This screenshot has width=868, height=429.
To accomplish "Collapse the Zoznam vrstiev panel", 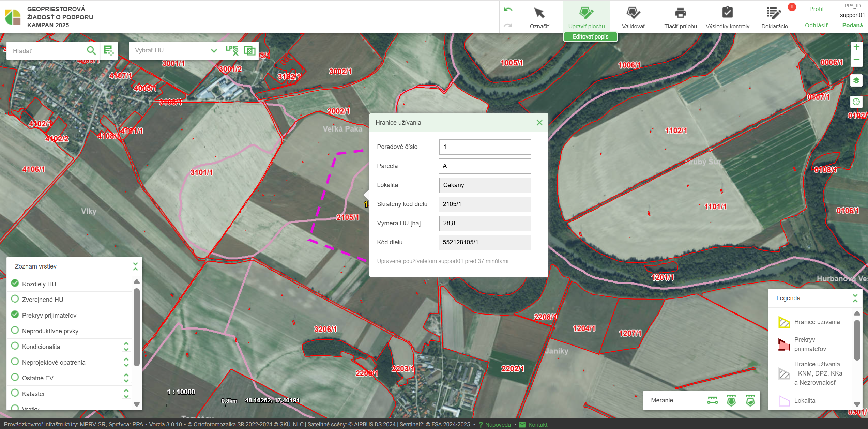I will pyautogui.click(x=135, y=266).
